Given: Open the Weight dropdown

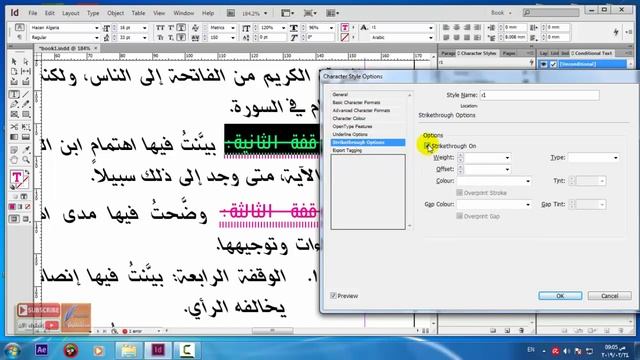Looking at the screenshot, I should point(507,158).
